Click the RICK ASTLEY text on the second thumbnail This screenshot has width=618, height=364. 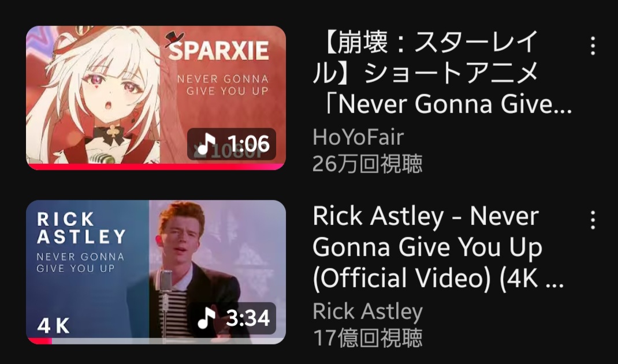point(81,228)
